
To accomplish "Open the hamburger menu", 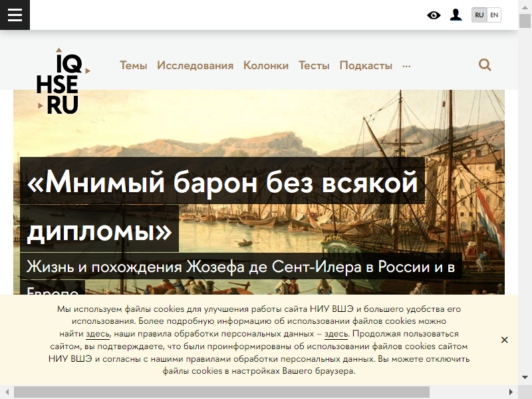I will coord(15,15).
